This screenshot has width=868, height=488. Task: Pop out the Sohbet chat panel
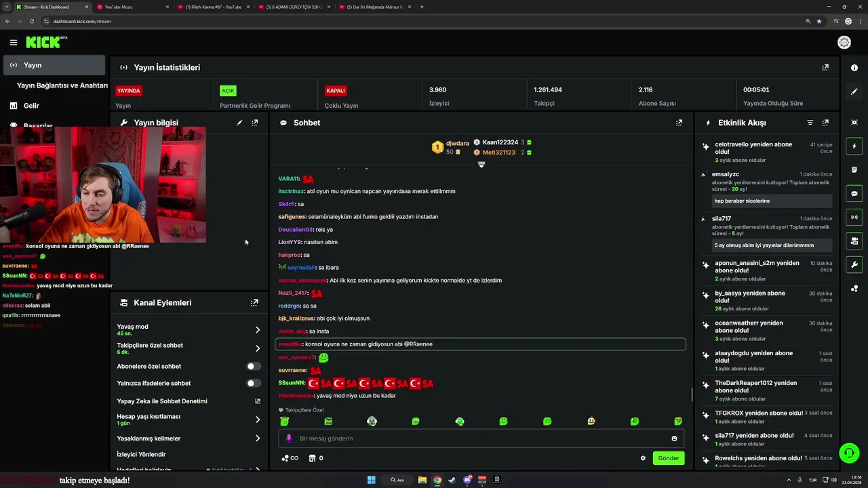(679, 123)
